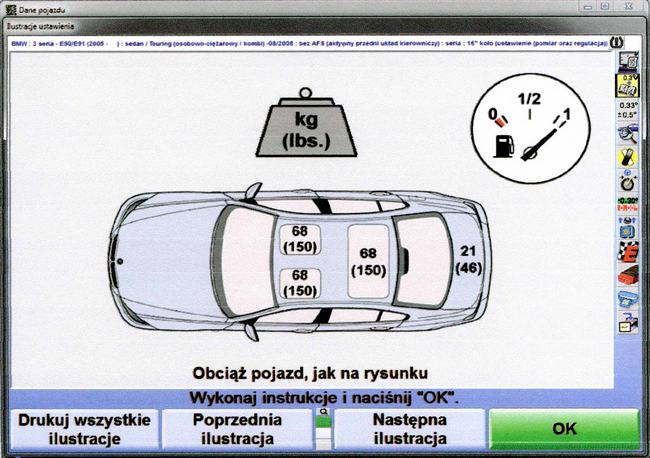Viewport: 650px width, 458px height.
Task: Close the Dane pojazdu window
Action: click(629, 6)
